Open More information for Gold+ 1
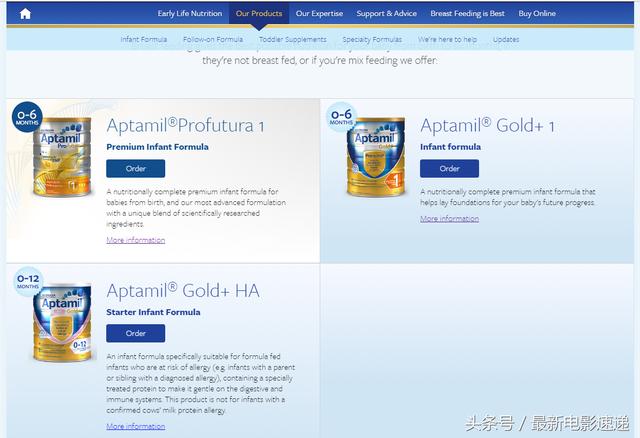The height and width of the screenshot is (438, 640). [449, 219]
